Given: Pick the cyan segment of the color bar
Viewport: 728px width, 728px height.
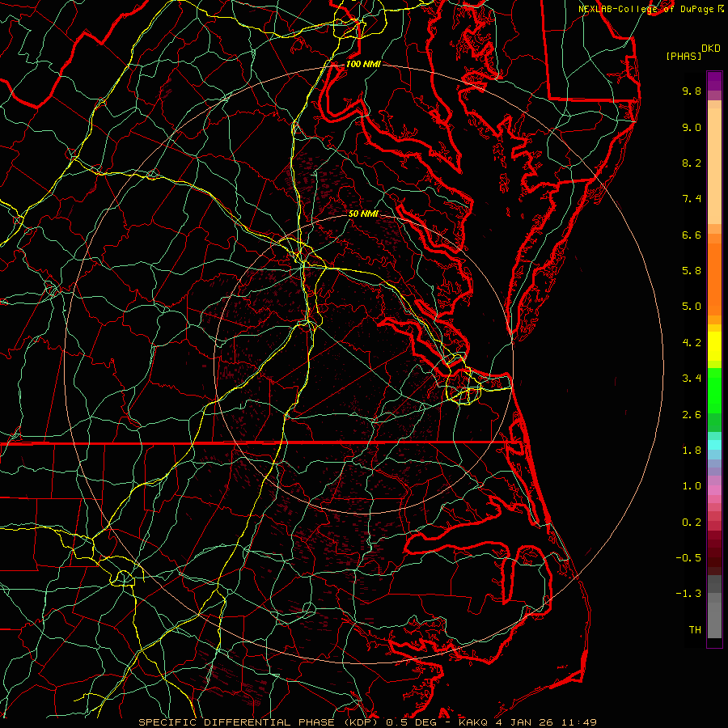Looking at the screenshot, I should pyautogui.click(x=714, y=445).
